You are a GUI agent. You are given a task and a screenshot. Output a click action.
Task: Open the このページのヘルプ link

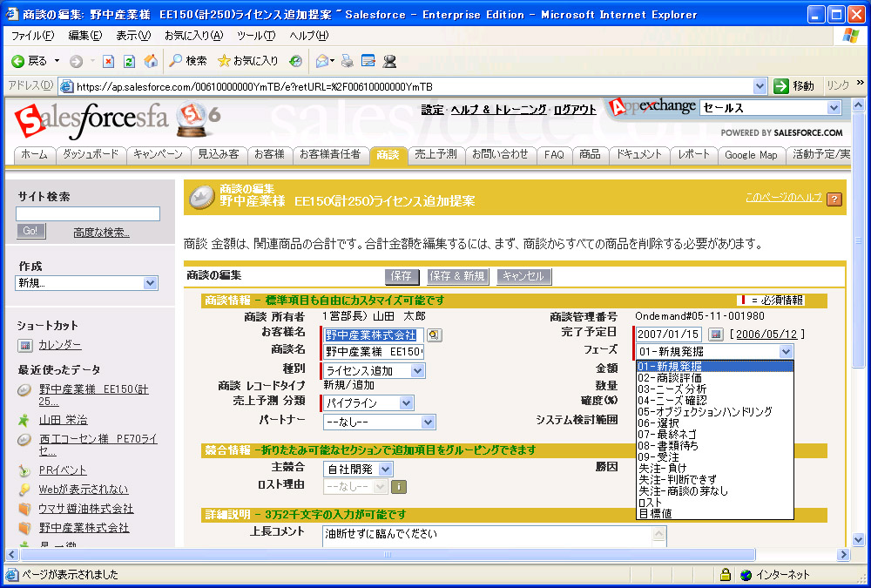pyautogui.click(x=783, y=197)
